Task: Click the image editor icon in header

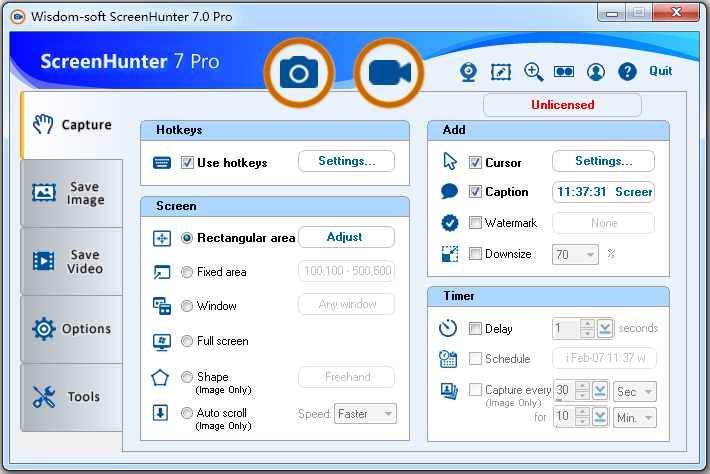Action: (500, 72)
